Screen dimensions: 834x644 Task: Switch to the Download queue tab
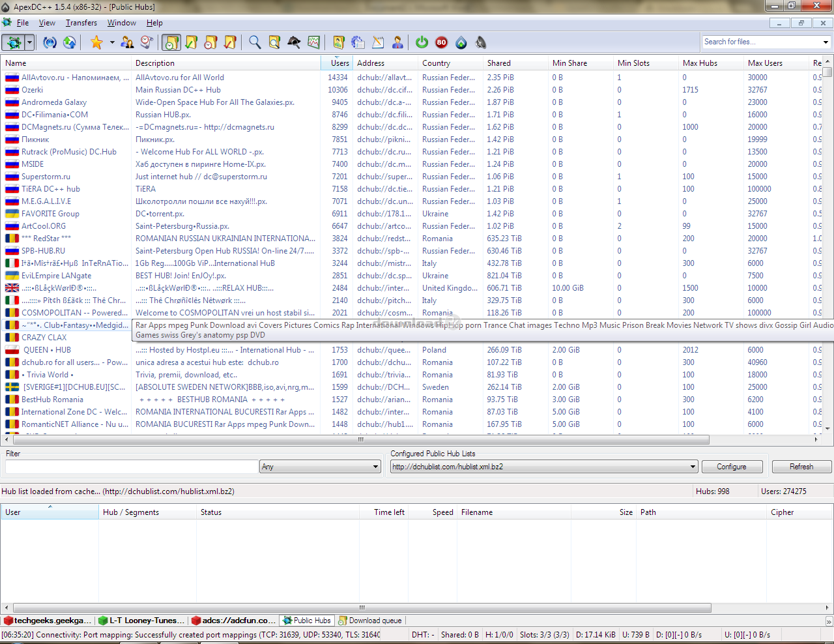(370, 621)
